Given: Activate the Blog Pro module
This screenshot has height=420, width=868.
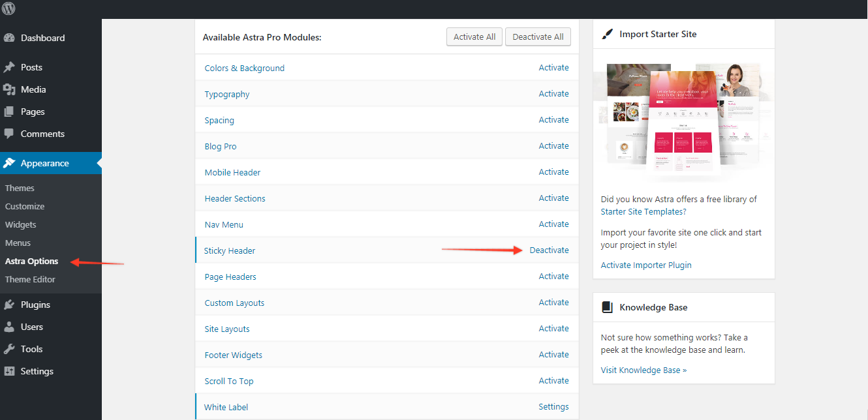Looking at the screenshot, I should pyautogui.click(x=553, y=146).
